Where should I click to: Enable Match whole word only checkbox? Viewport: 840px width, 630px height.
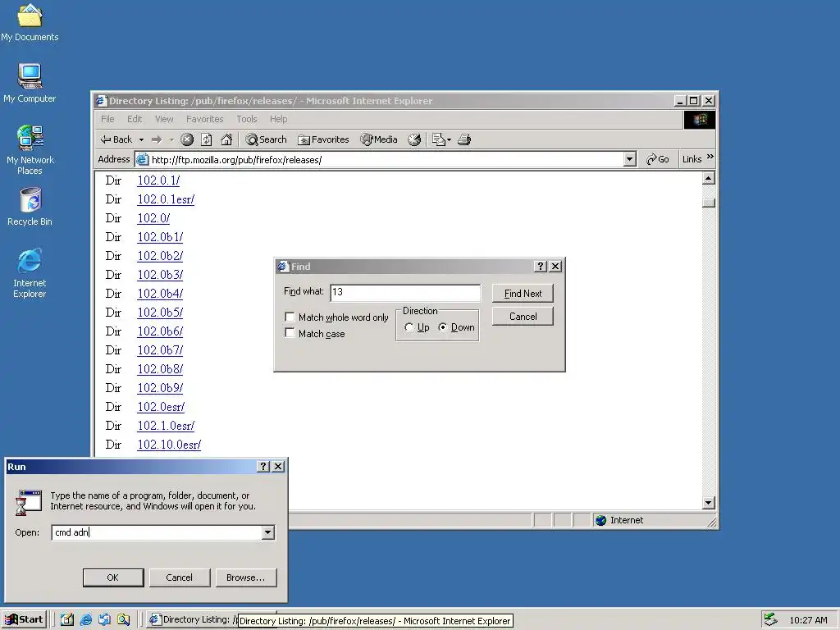tap(290, 317)
